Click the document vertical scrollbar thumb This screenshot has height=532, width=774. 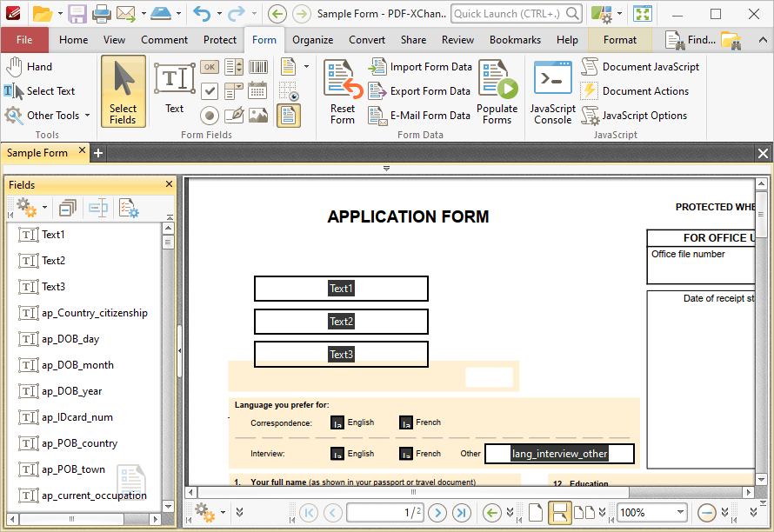(x=761, y=215)
